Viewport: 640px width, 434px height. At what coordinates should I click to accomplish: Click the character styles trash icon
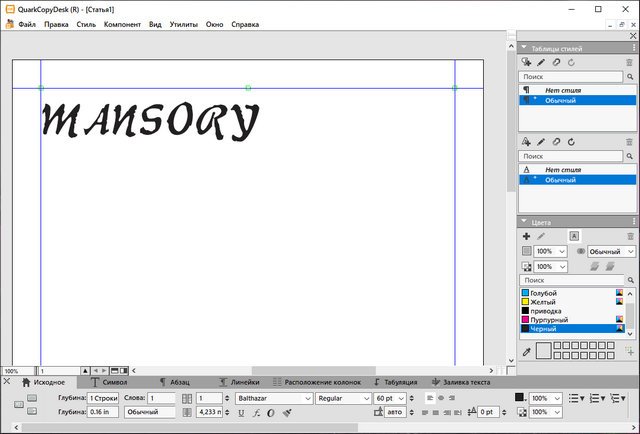point(629,142)
